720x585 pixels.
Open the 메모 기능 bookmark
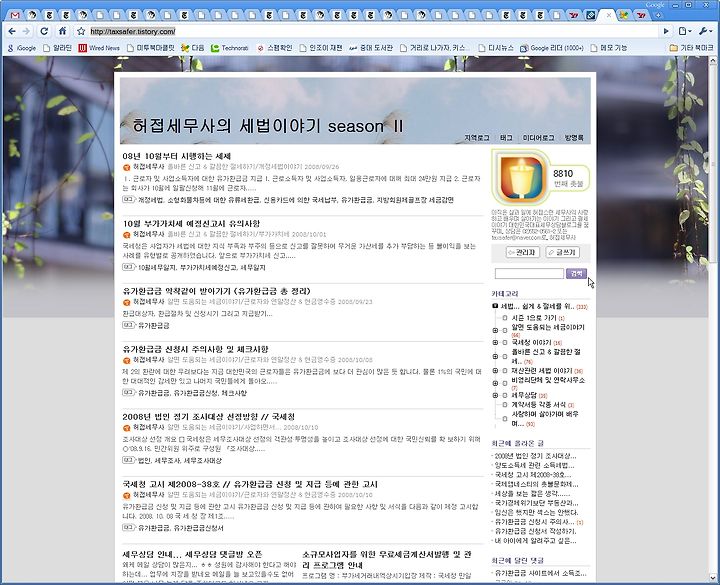[608, 48]
